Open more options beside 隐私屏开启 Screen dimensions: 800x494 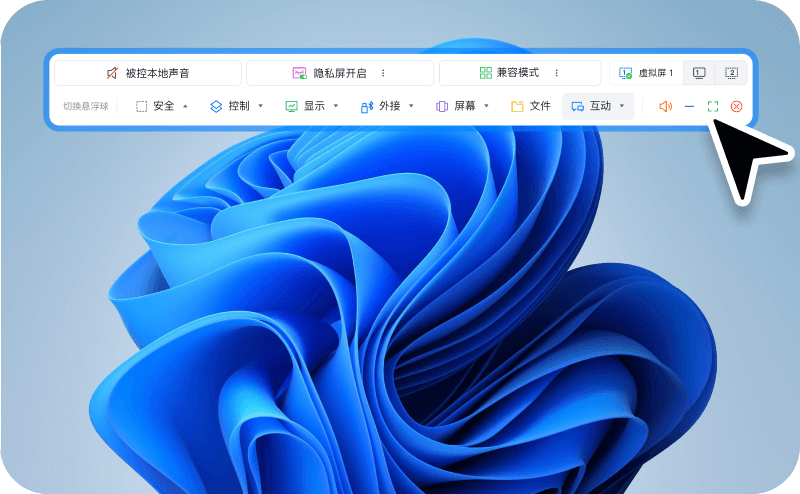(382, 73)
